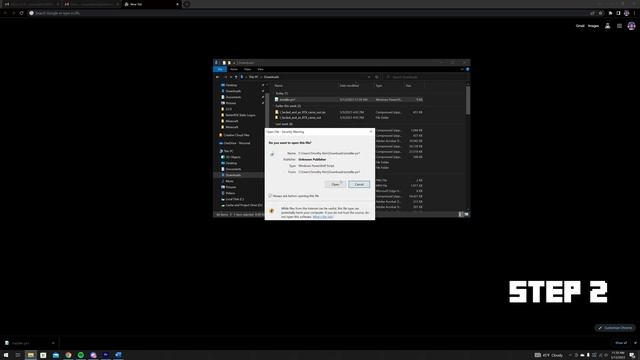Collapse the 'Earlier this week' file group
This screenshot has height=360, width=640.
(288, 106)
